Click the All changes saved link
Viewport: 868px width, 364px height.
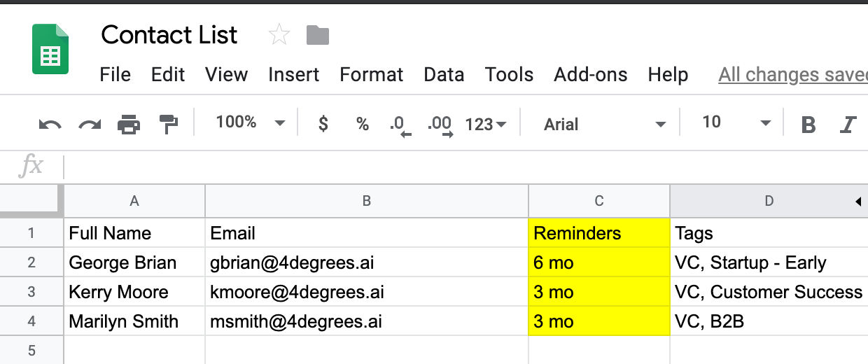[x=793, y=74]
